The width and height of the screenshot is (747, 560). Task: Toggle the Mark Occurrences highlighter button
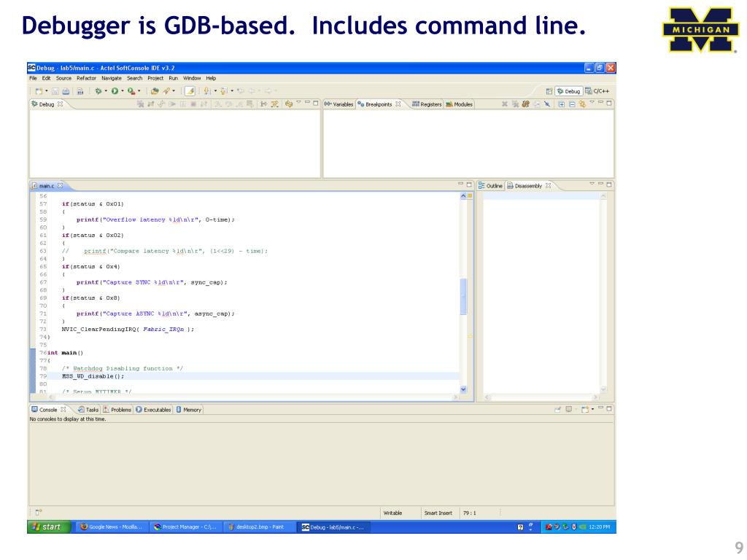(x=190, y=91)
